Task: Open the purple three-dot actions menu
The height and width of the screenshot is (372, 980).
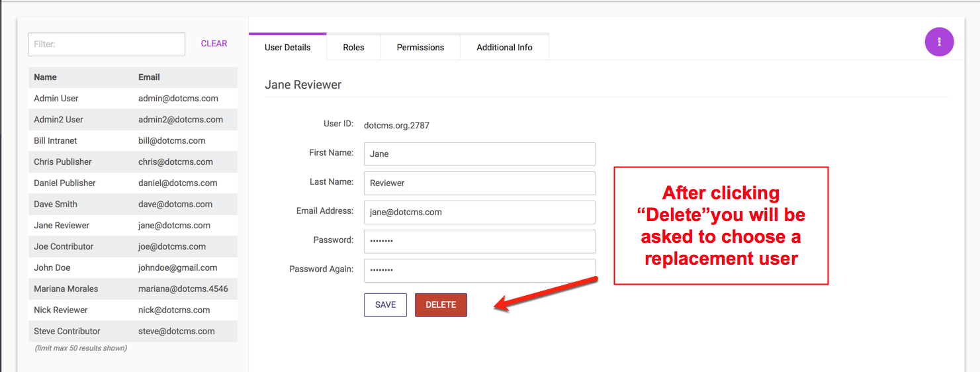Action: pyautogui.click(x=939, y=42)
